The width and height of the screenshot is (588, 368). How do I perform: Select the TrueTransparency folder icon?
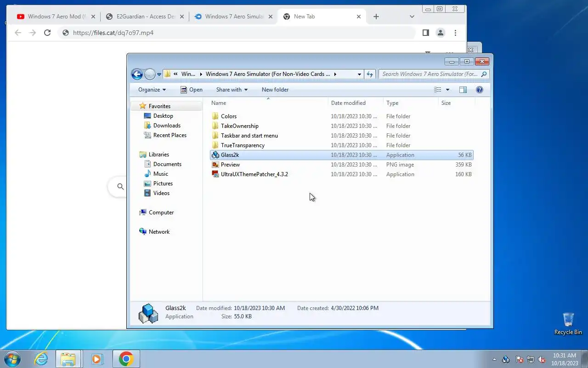215,145
